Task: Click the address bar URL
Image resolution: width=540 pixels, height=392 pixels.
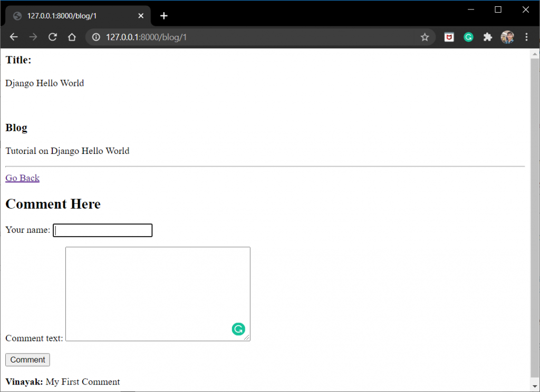Action: pos(147,37)
